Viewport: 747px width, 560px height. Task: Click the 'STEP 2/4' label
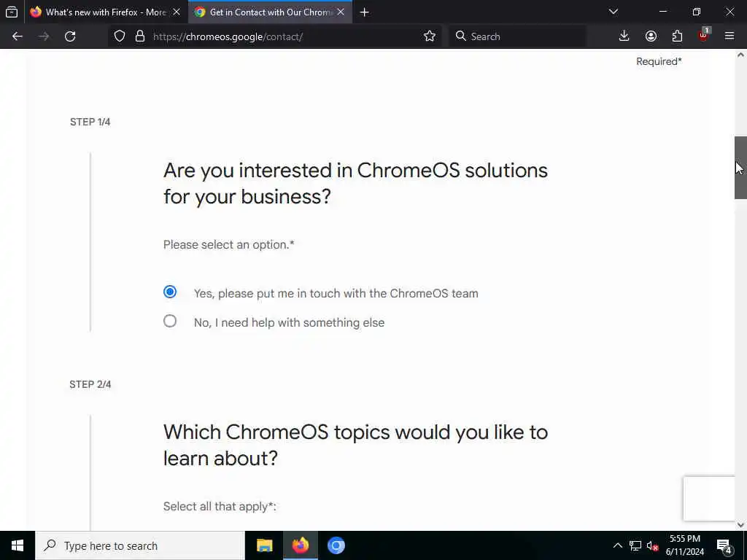(90, 384)
